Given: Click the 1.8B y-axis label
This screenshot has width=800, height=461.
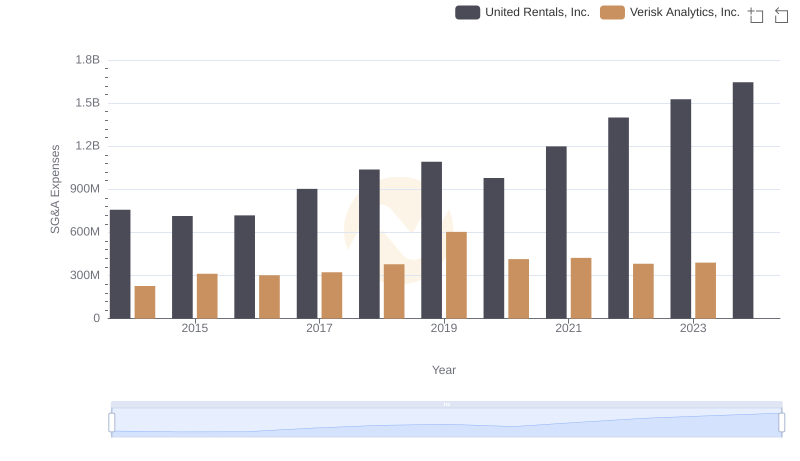Looking at the screenshot, I should (88, 60).
